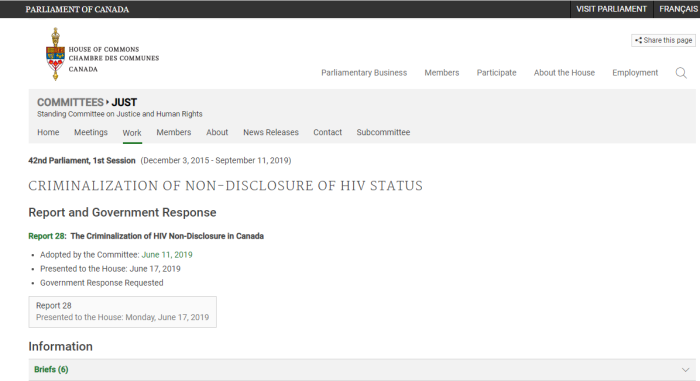Image resolution: width=700 pixels, height=381 pixels.
Task: Click the House of Commons coat of arms logo
Action: point(55,54)
